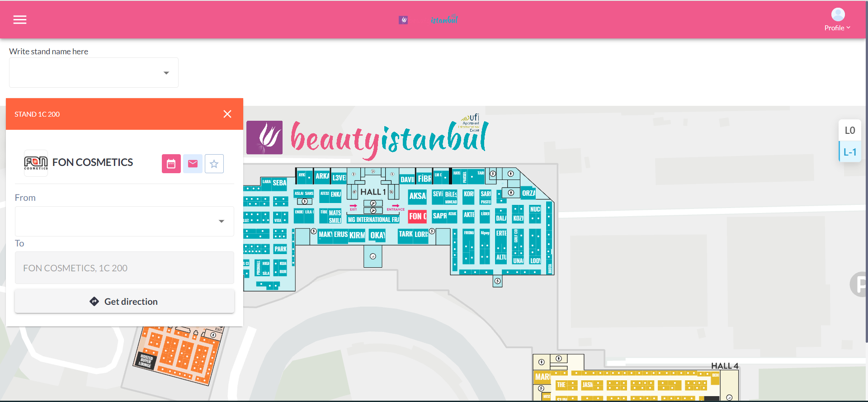Click the MG INTERNATIONAL stand on map
This screenshot has height=402, width=868.
coord(373,220)
